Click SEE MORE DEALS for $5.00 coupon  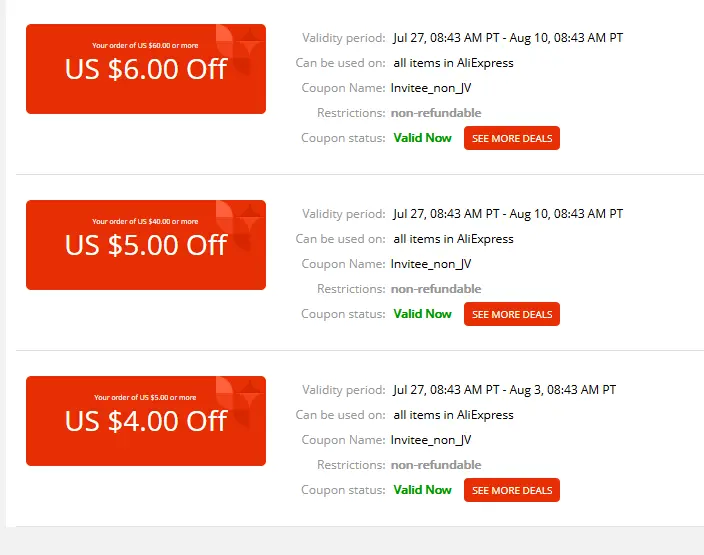click(x=511, y=314)
